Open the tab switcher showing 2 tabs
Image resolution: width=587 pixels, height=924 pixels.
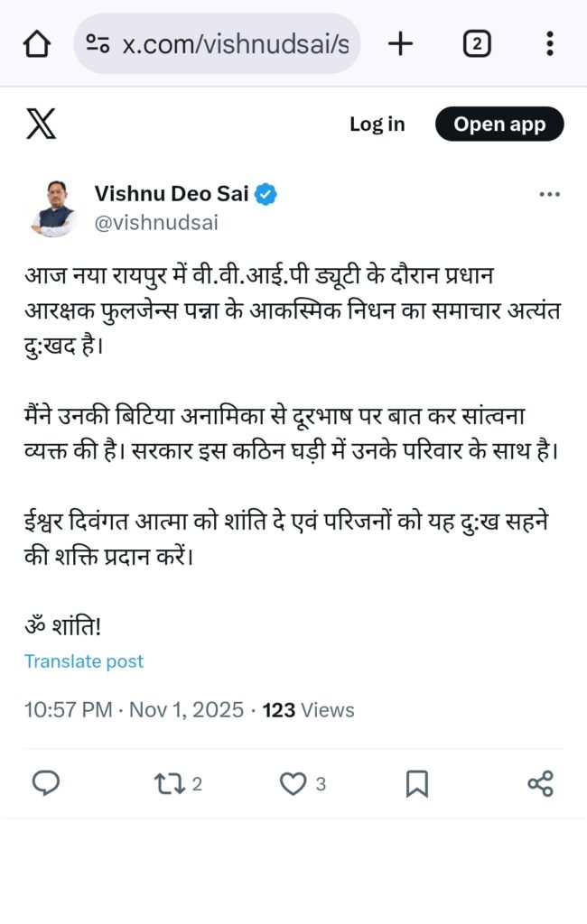coord(477,43)
